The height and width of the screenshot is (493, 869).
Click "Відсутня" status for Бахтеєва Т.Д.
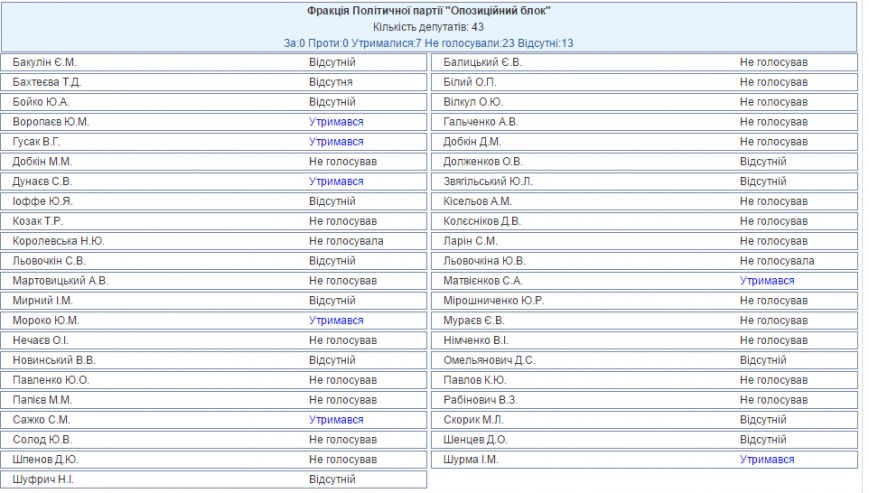[x=331, y=83]
